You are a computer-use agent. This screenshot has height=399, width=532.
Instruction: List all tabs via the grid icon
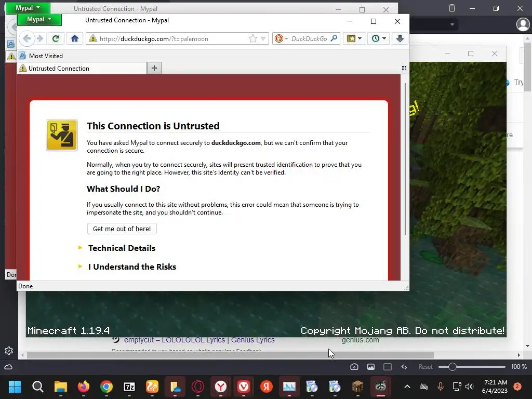pyautogui.click(x=404, y=68)
